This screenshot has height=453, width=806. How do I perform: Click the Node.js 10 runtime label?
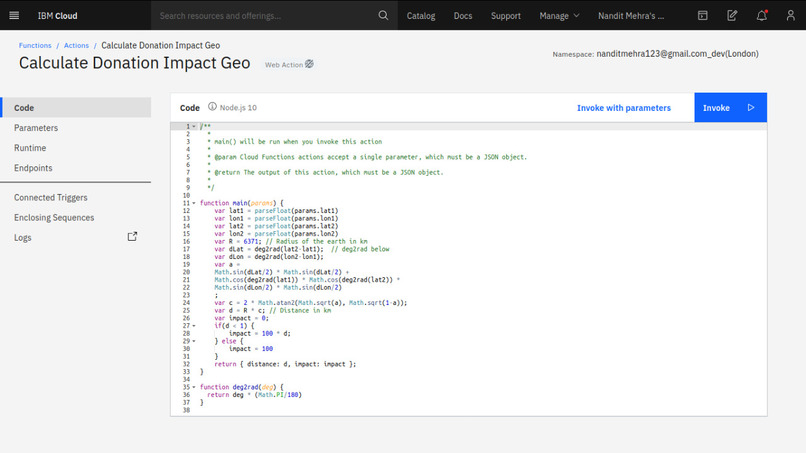[238, 107]
